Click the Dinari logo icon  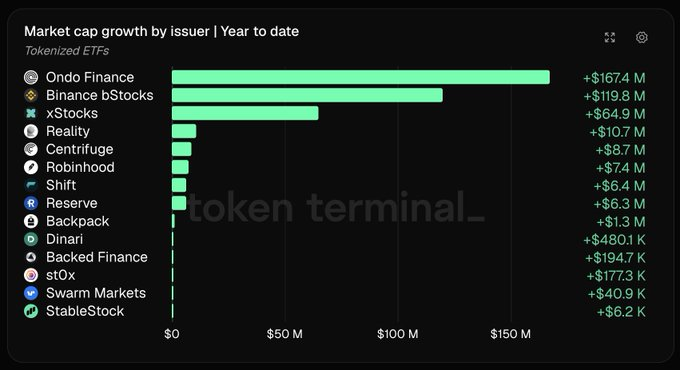pos(31,239)
